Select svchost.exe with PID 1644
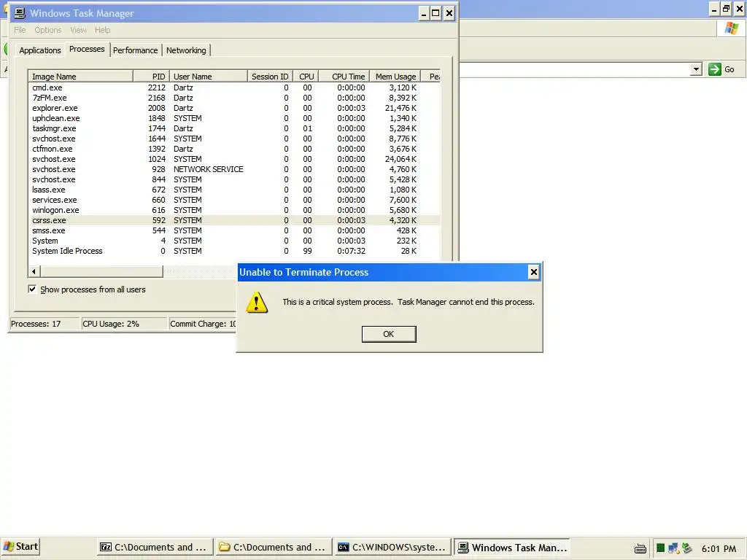Viewport: 747px width, 560px height. [x=234, y=139]
